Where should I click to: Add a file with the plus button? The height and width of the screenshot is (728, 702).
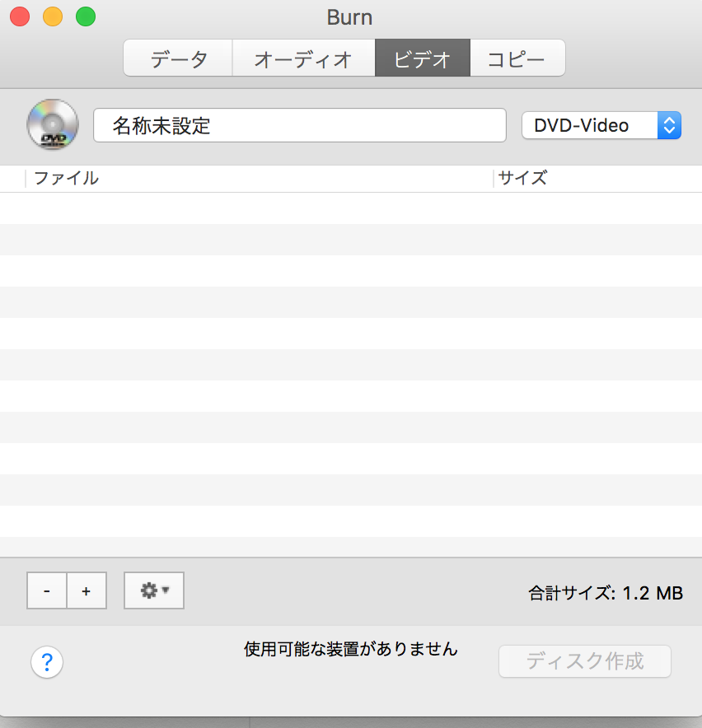[87, 590]
